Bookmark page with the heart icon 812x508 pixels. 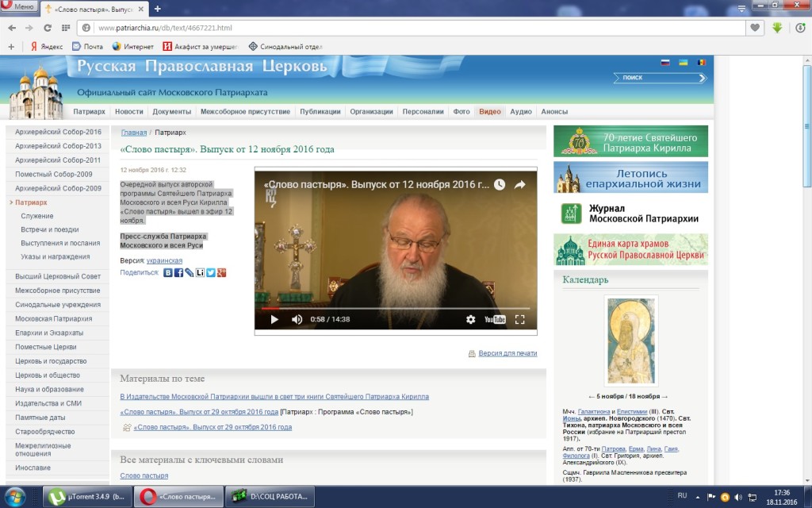tap(755, 28)
